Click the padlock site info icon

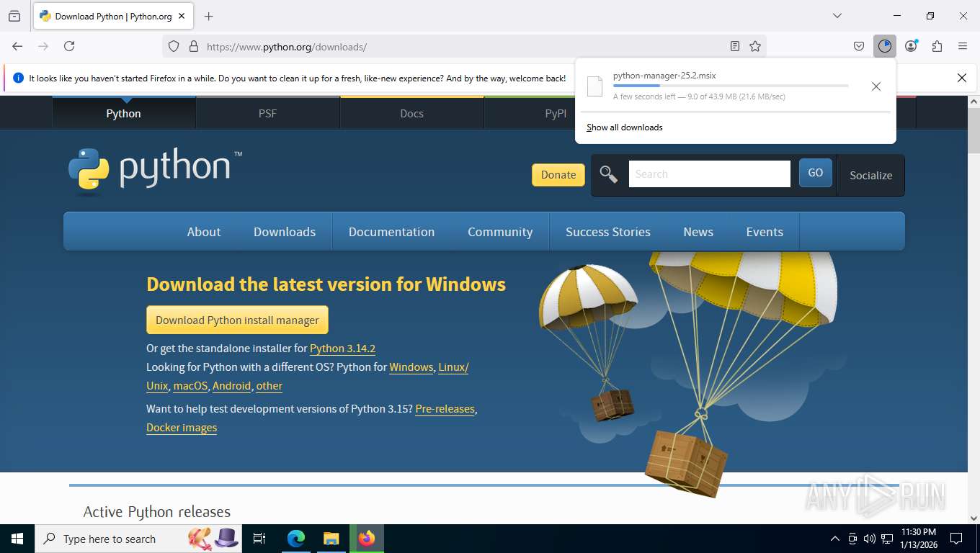coord(193,46)
